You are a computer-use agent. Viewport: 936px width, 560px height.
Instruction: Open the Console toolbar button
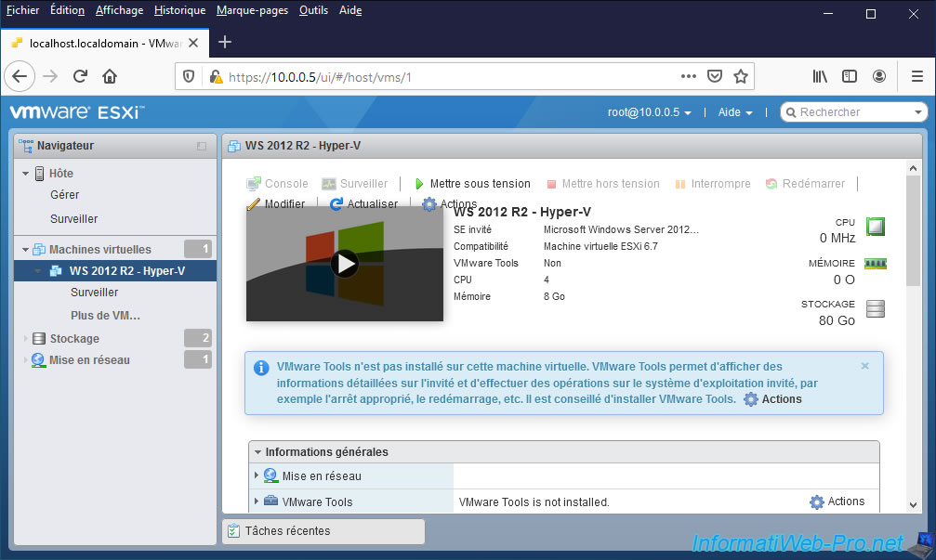coord(278,184)
